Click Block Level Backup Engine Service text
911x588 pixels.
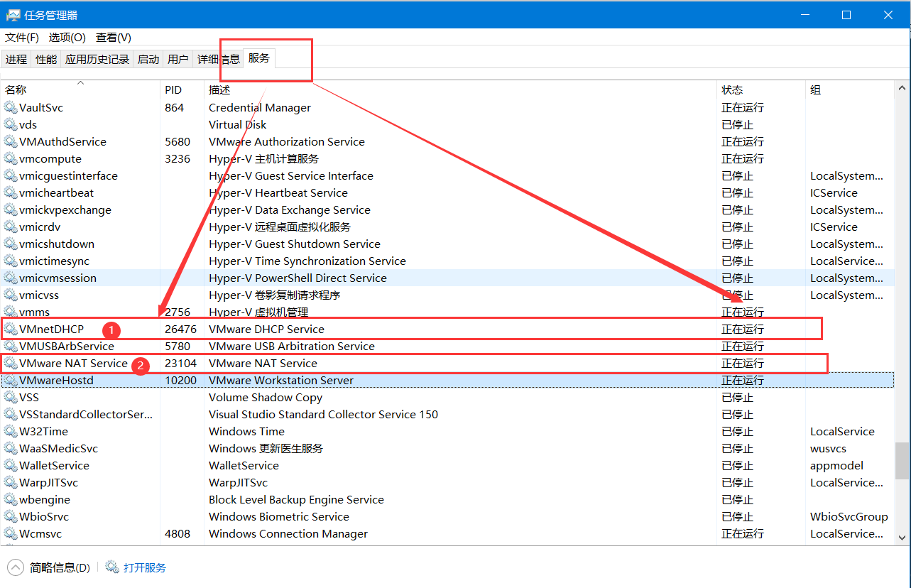coord(296,500)
